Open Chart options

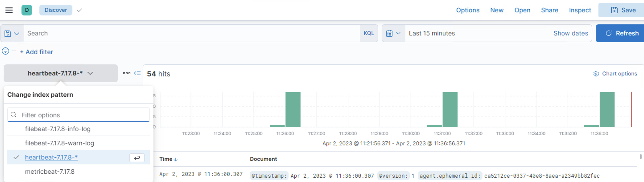(615, 74)
